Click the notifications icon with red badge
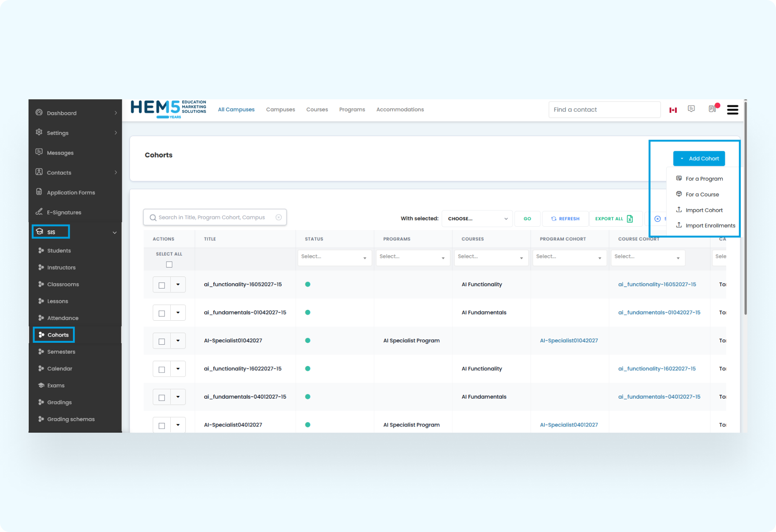 pos(712,109)
